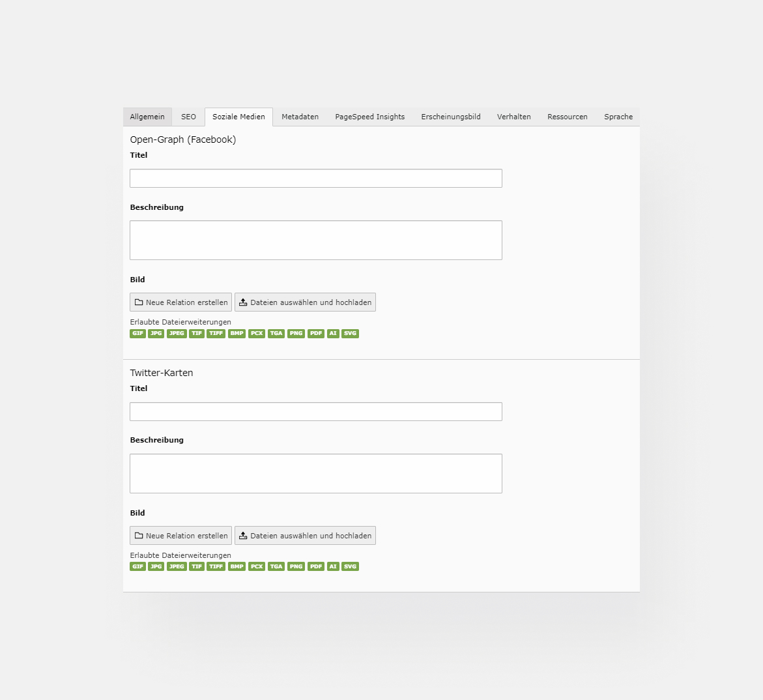Click the upload icon on Twitter-Karten's upload button

(242, 535)
